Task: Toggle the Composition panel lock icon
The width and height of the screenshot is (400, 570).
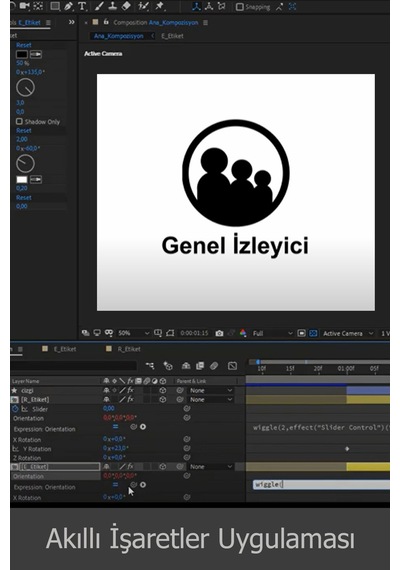Action: [106, 22]
